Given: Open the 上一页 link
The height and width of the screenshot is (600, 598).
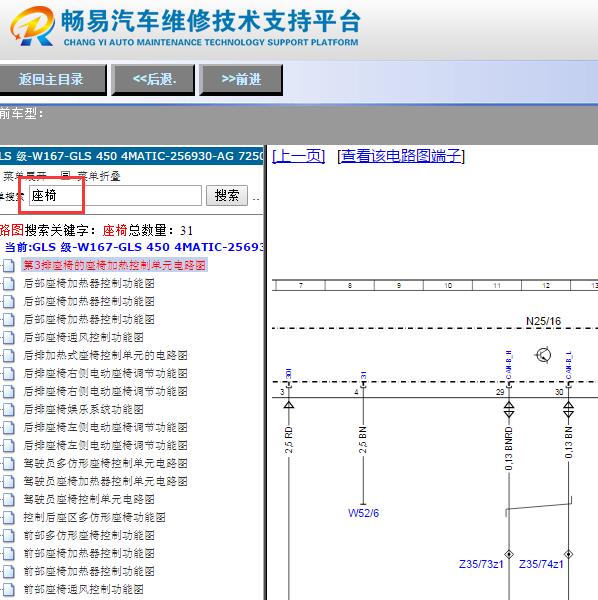Looking at the screenshot, I should coord(298,156).
